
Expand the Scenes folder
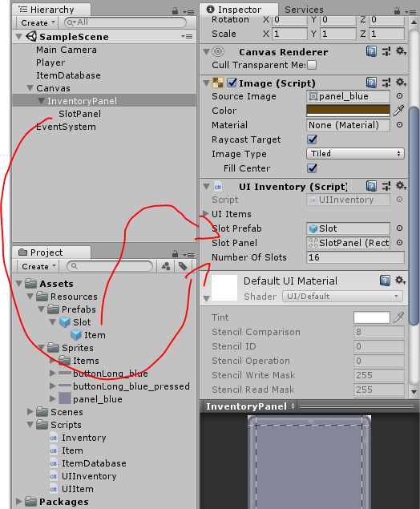(x=30, y=412)
